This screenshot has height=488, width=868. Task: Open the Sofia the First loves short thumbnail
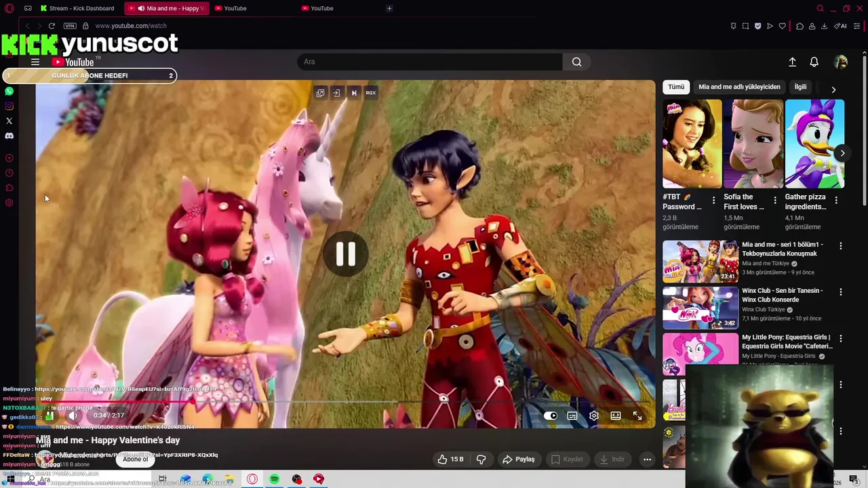tap(753, 144)
